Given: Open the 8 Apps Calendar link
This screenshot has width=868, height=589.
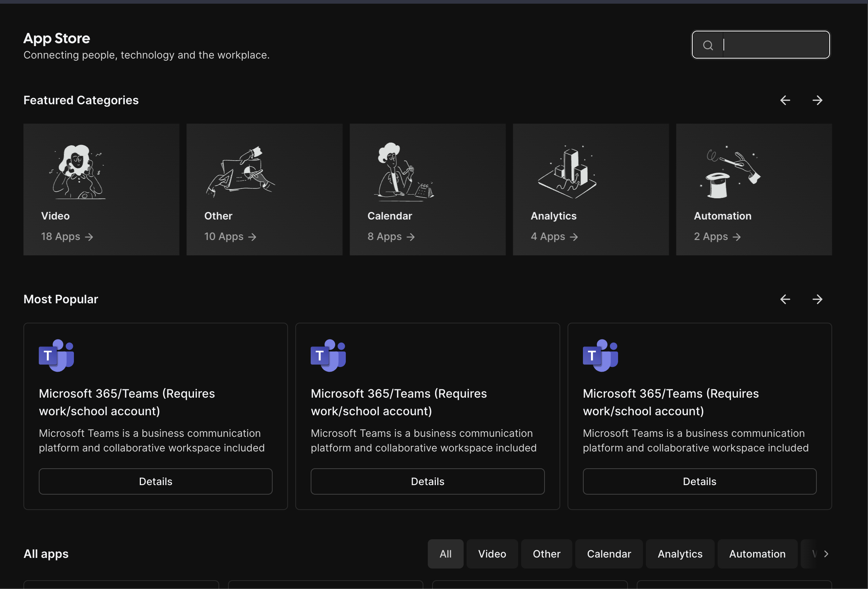Looking at the screenshot, I should point(391,236).
